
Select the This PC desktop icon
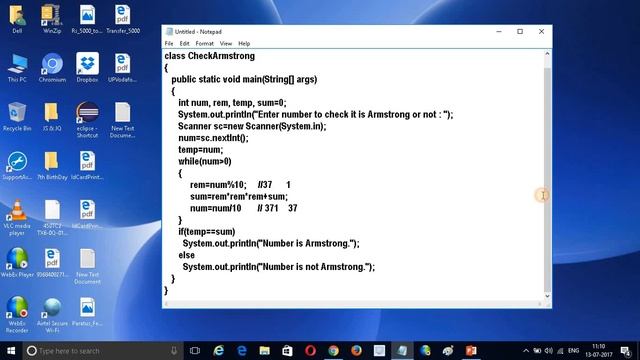(17, 68)
